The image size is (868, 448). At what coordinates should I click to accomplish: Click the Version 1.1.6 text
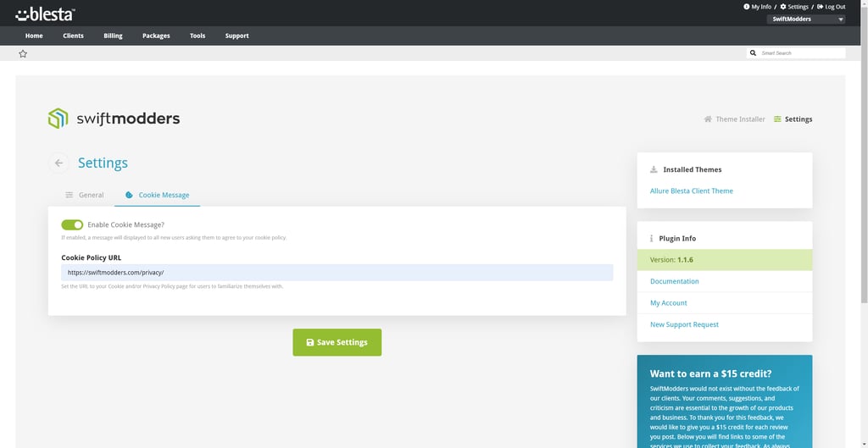point(671,259)
